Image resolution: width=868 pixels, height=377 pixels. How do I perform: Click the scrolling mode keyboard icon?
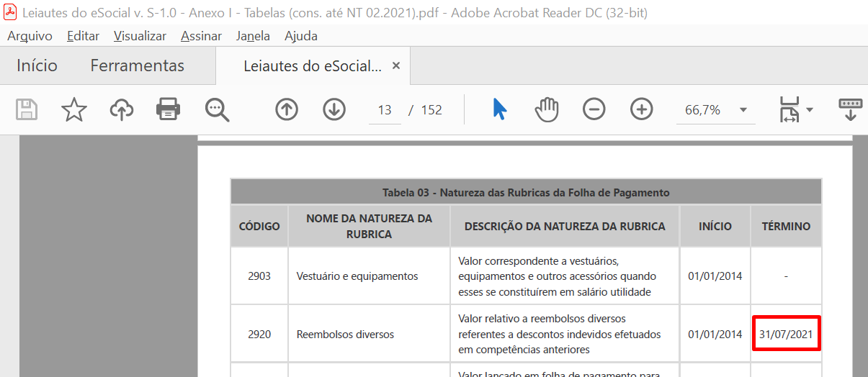[x=851, y=109]
